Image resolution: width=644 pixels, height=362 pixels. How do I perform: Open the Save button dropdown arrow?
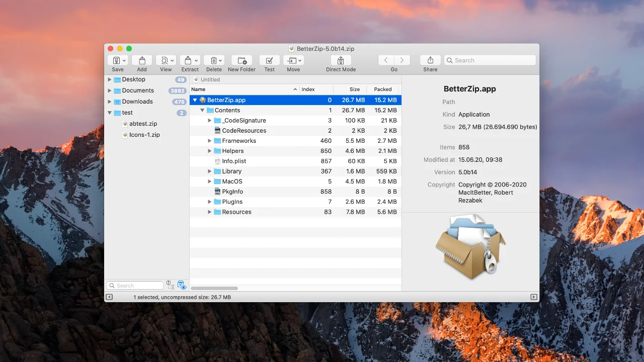pos(124,61)
